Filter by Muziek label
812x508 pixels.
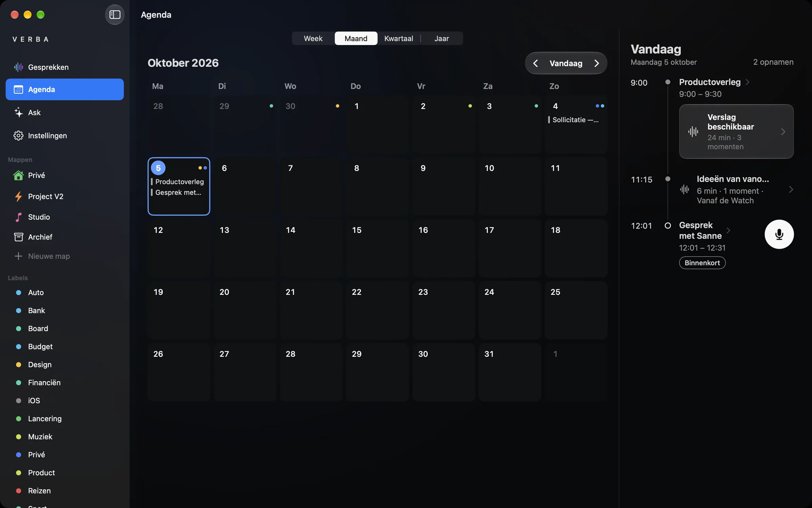click(x=65, y=437)
